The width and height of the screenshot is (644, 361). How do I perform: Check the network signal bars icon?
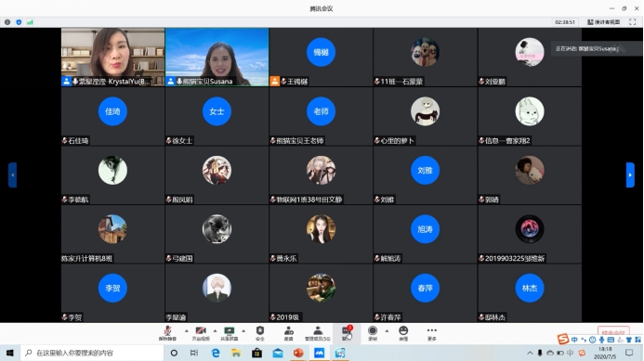click(x=30, y=22)
